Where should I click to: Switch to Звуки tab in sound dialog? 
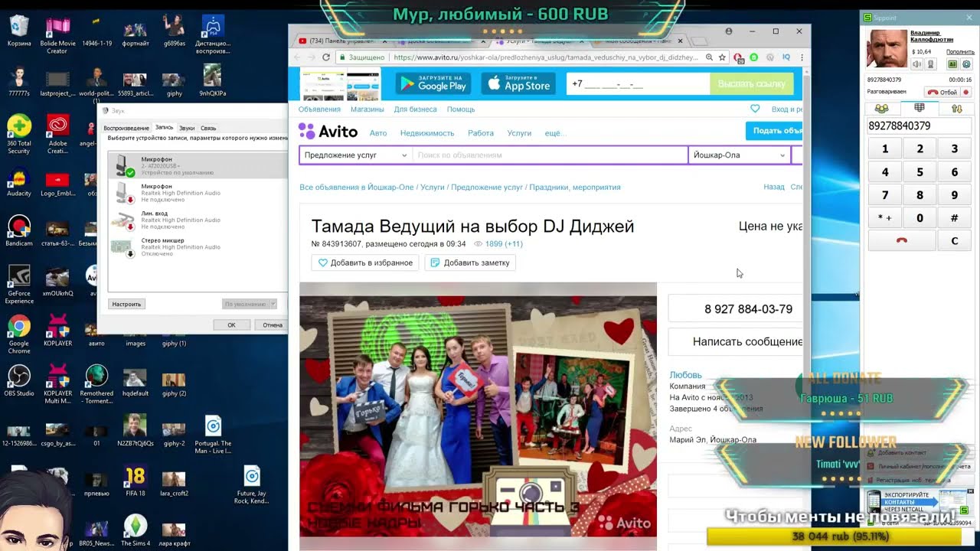187,128
